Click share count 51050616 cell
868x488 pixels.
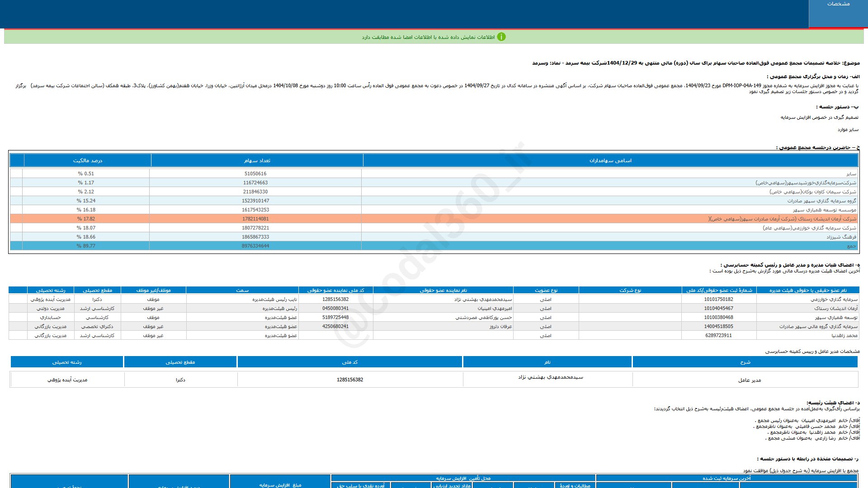255,174
